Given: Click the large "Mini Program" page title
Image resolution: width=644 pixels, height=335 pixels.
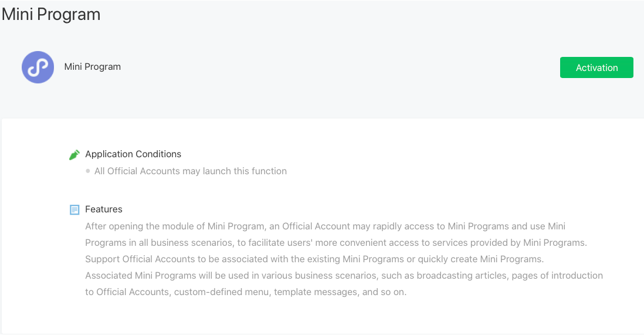Looking at the screenshot, I should tap(51, 15).
